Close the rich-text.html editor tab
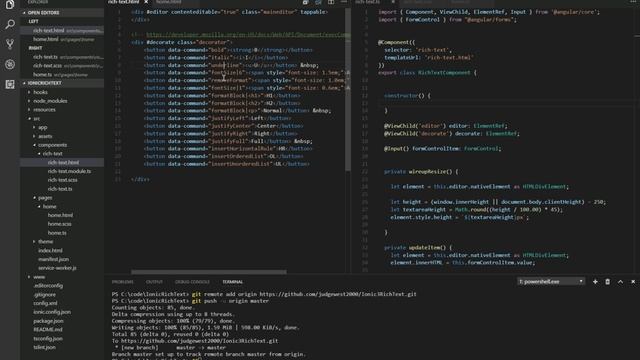The height and width of the screenshot is (360, 640). pyautogui.click(x=146, y=2)
